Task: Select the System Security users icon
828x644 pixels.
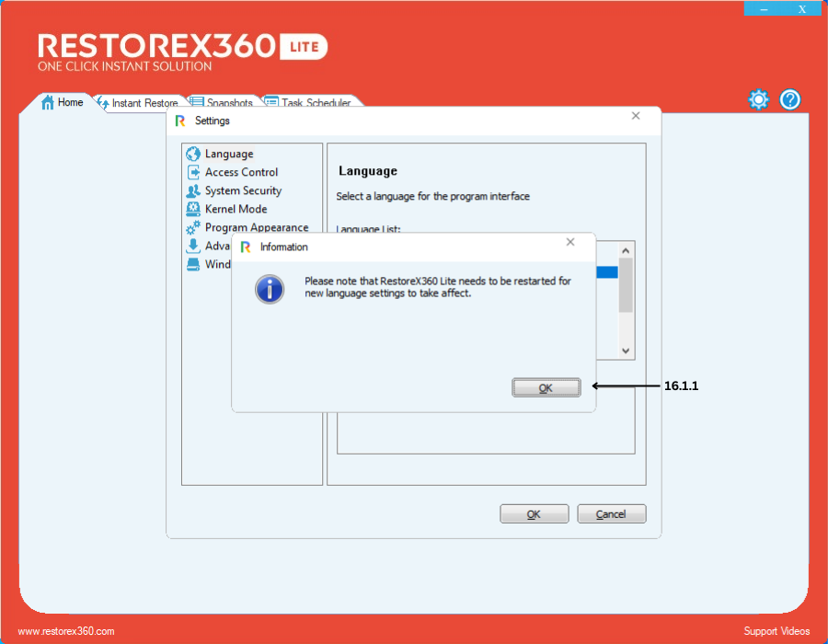Action: [193, 191]
